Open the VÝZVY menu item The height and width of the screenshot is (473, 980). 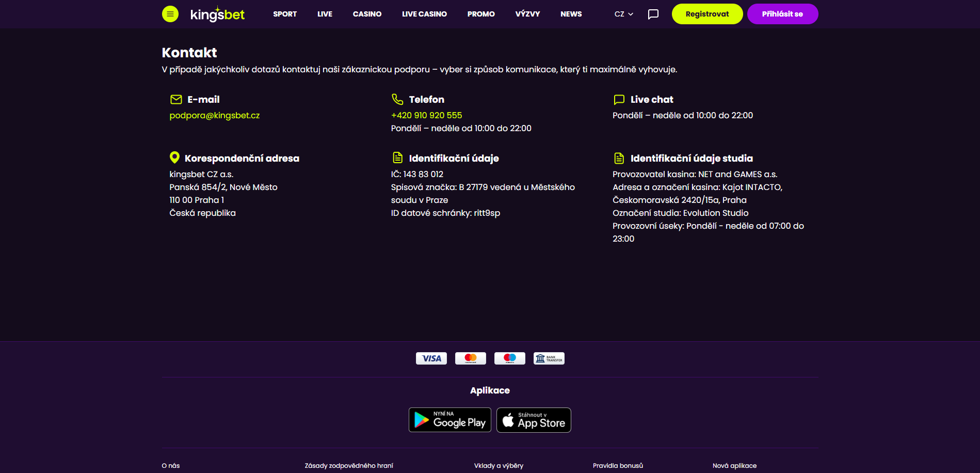(527, 14)
